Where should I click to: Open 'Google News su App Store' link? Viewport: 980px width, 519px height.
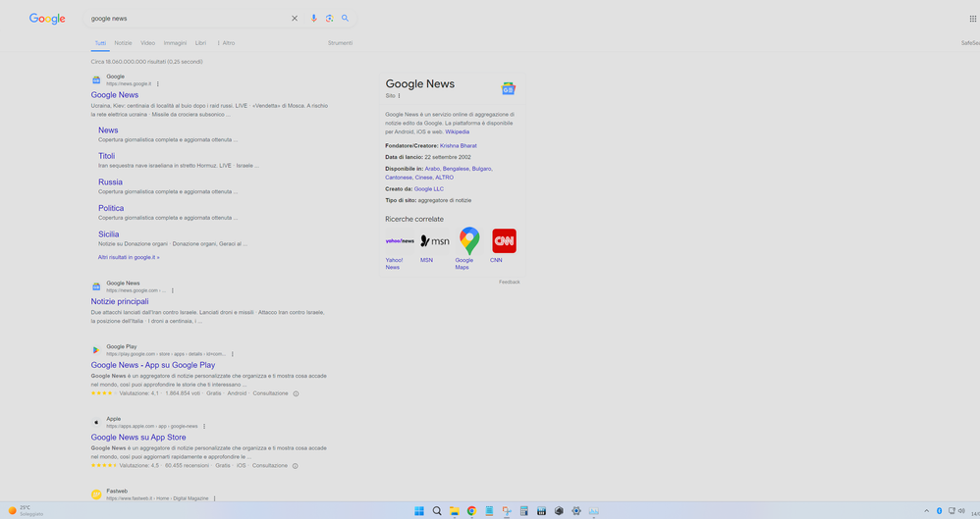pyautogui.click(x=138, y=438)
